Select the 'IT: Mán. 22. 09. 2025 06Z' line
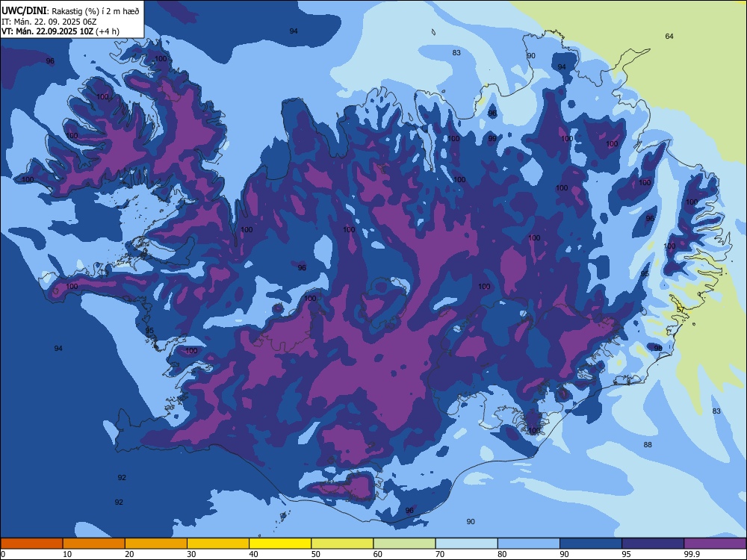747x560 pixels. [x=49, y=22]
